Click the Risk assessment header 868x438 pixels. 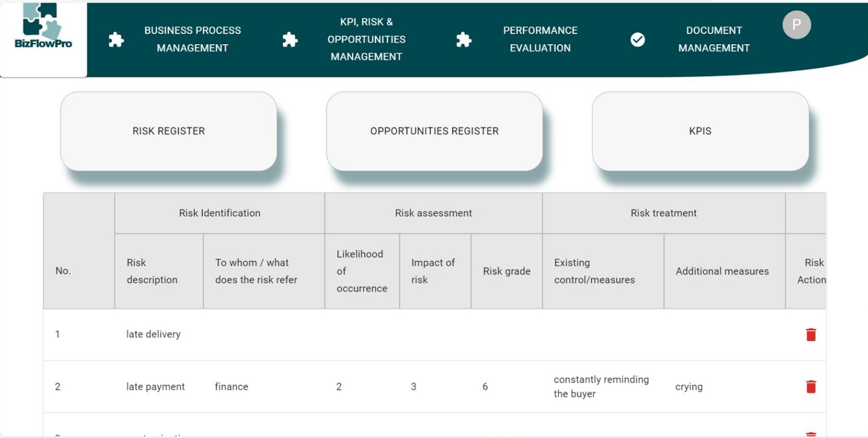tap(433, 213)
